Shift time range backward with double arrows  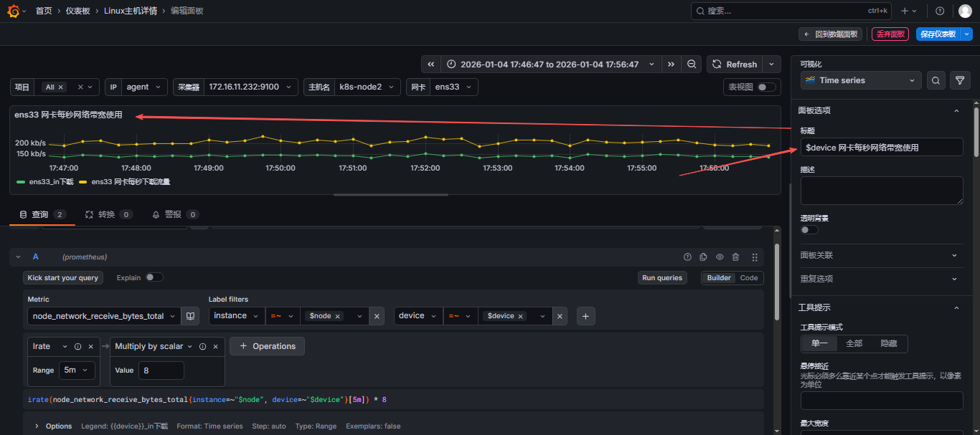tap(430, 64)
